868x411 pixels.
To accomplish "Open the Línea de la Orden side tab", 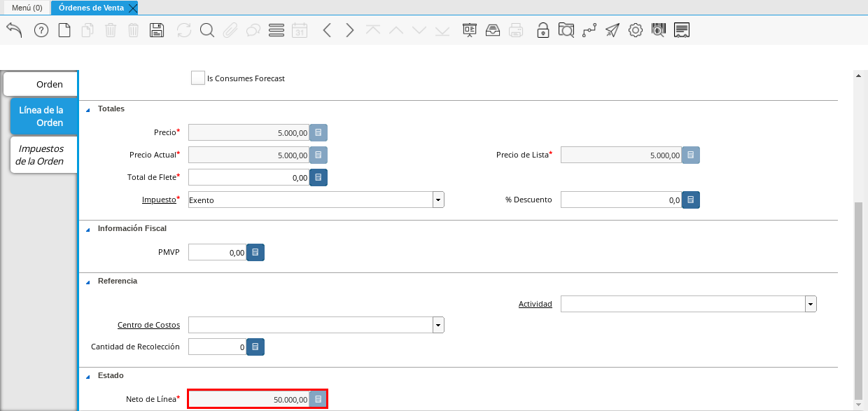I will pyautogui.click(x=43, y=116).
